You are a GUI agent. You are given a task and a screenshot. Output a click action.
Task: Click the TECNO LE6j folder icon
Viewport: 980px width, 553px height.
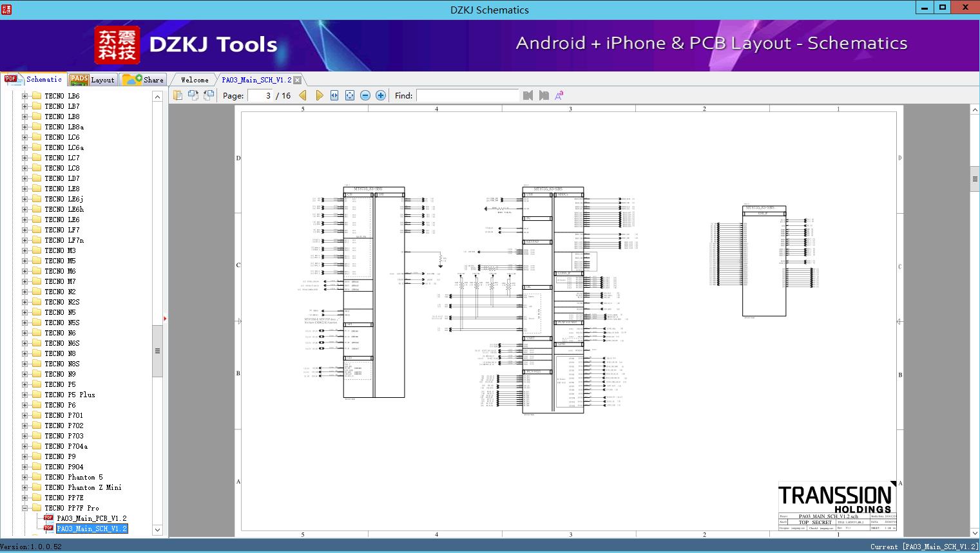click(37, 199)
